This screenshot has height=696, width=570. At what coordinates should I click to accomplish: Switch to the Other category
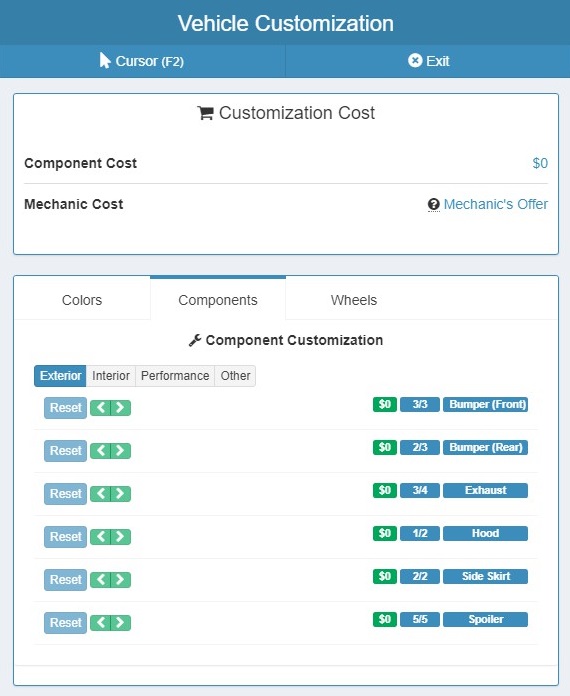pyautogui.click(x=235, y=376)
